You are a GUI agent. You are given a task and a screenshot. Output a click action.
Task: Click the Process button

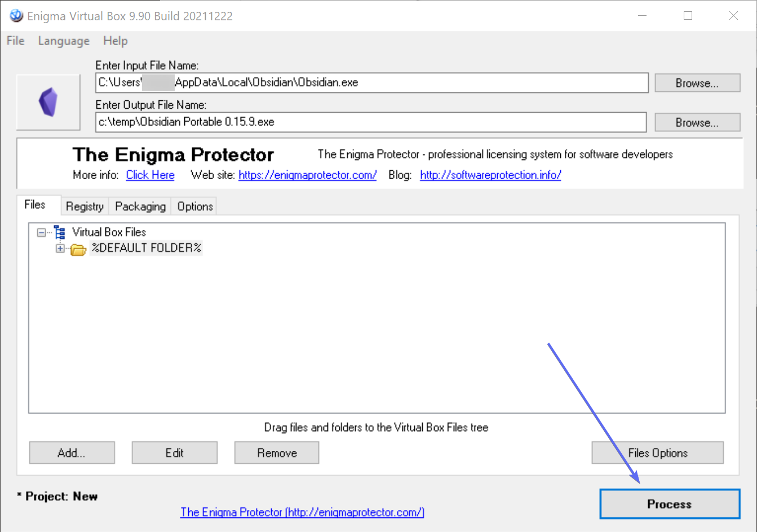coord(670,504)
